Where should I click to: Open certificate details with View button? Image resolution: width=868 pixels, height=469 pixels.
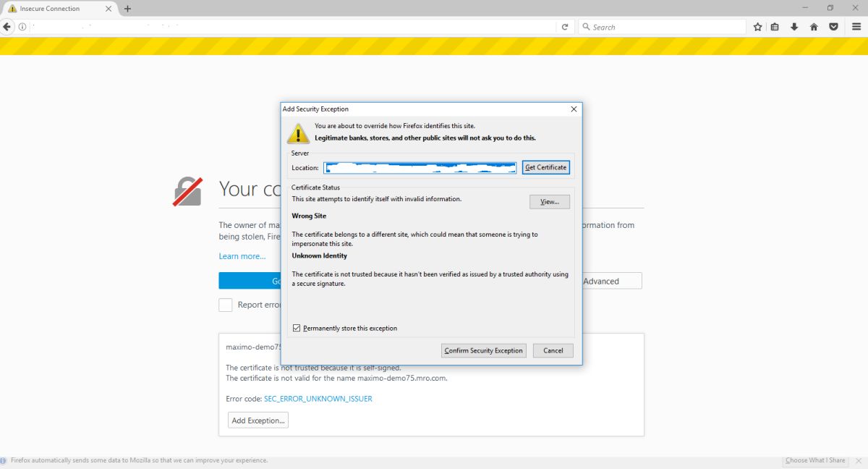[x=550, y=202]
